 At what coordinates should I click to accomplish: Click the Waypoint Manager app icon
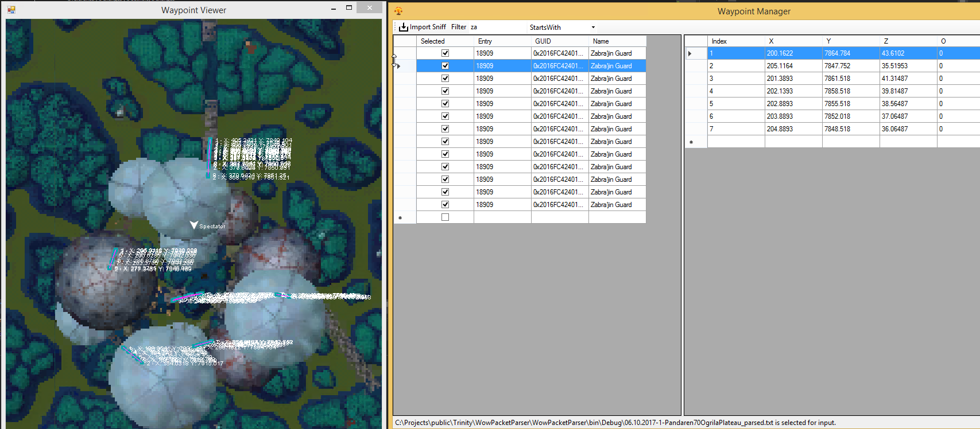pos(398,11)
